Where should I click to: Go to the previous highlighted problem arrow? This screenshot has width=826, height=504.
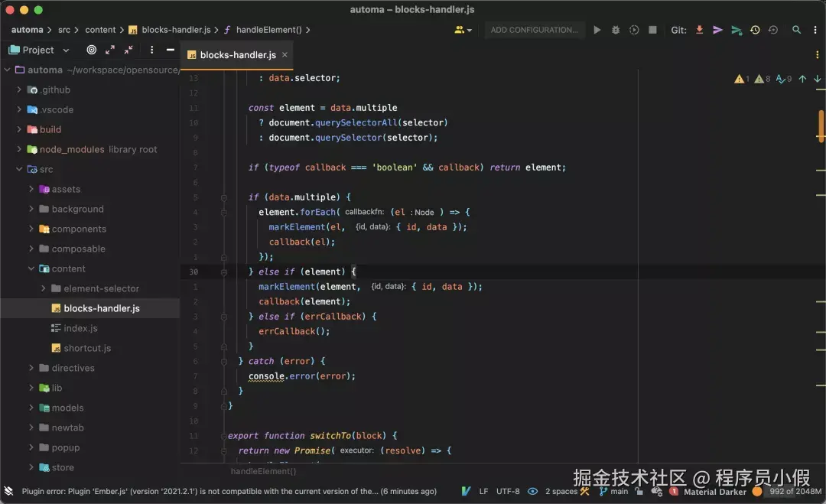tap(802, 79)
